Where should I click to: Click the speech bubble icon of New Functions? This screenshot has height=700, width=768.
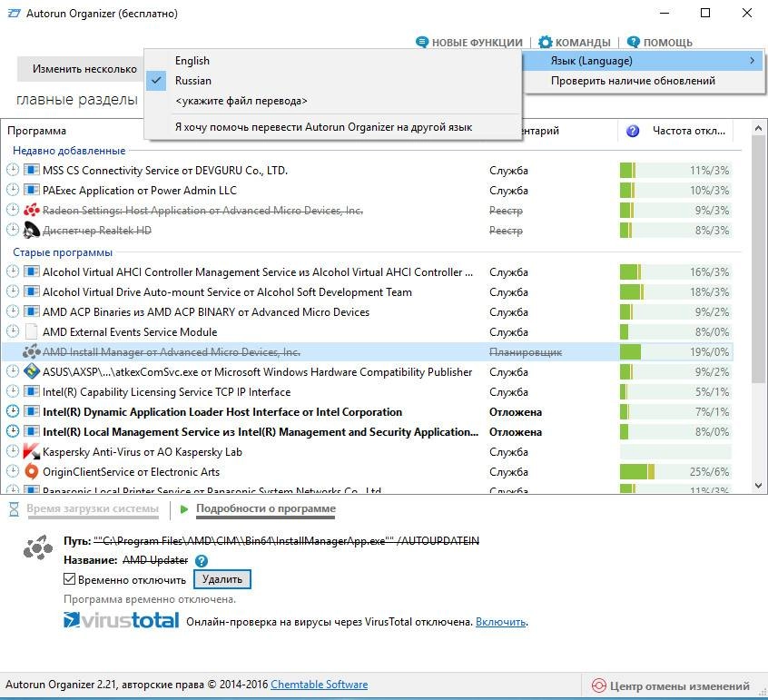click(x=422, y=42)
